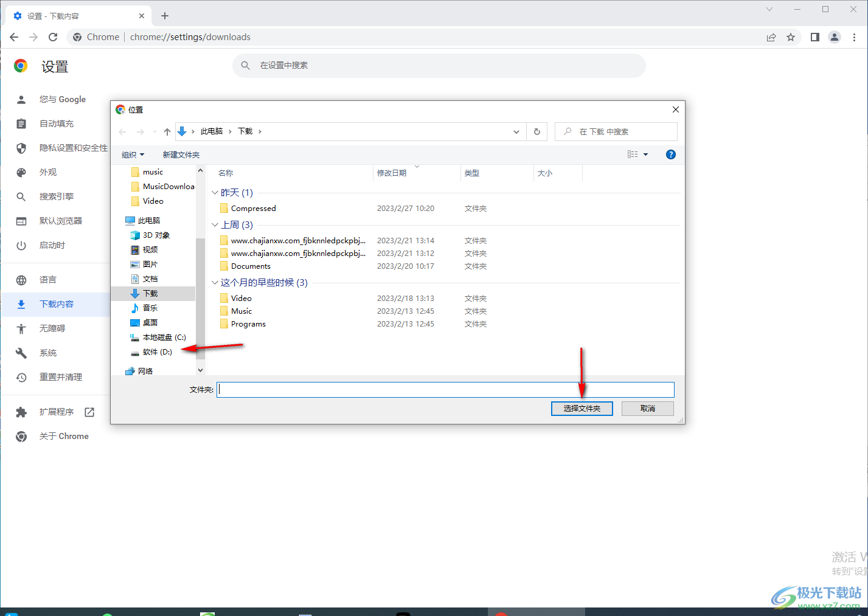
Task: Select 网络 in navigation tree
Action: [139, 371]
